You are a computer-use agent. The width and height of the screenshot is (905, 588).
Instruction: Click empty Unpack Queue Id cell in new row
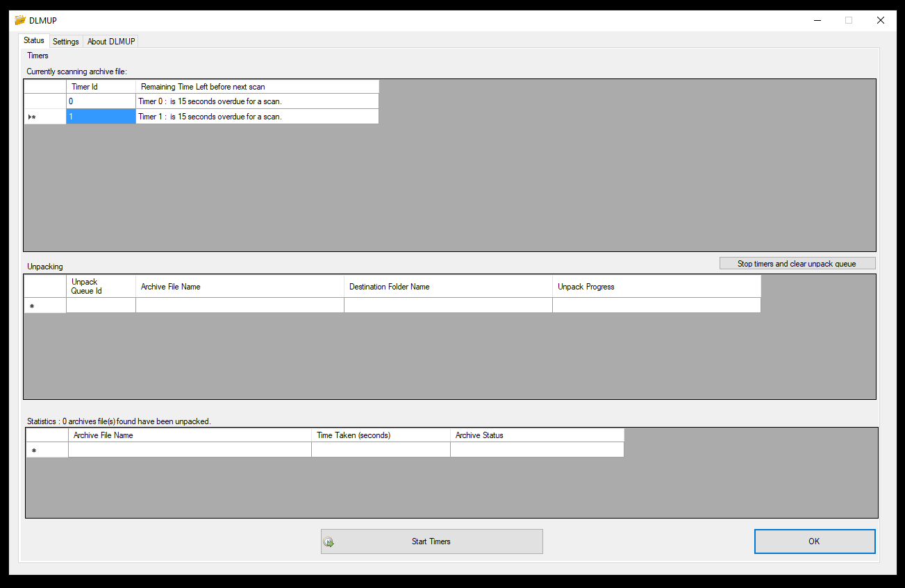point(101,305)
